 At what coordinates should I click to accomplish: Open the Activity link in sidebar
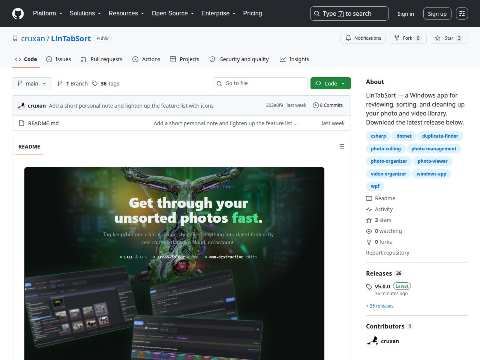coord(380,209)
